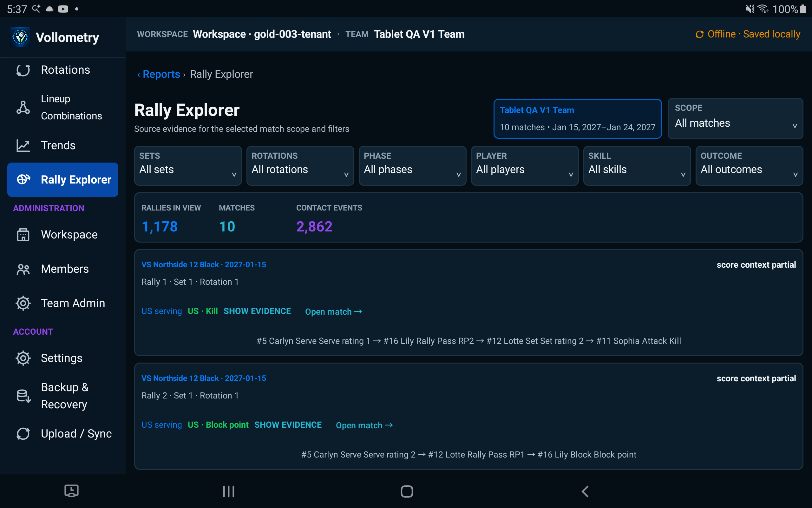Image resolution: width=812 pixels, height=508 pixels.
Task: Tap the Android recent apps button
Action: pos(228,491)
